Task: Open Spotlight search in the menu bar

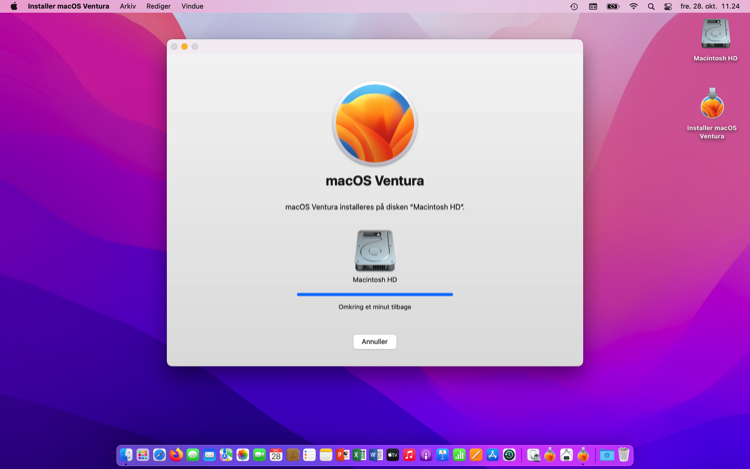Action: click(x=651, y=6)
